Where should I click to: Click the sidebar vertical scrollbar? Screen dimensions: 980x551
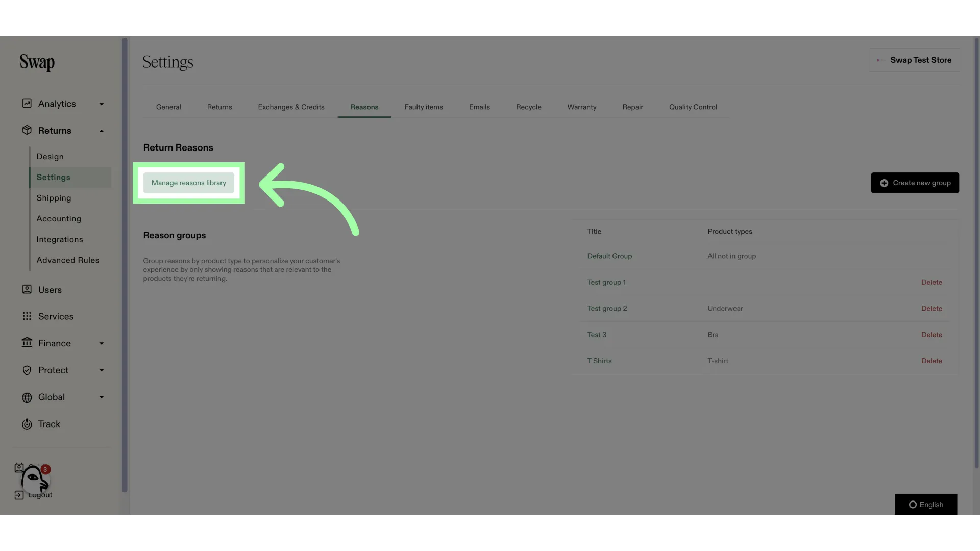coord(125,265)
